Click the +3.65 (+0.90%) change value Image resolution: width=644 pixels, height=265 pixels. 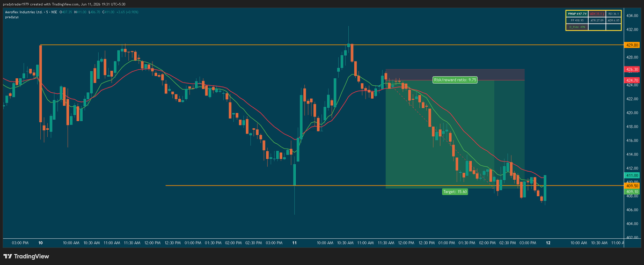tap(127, 12)
